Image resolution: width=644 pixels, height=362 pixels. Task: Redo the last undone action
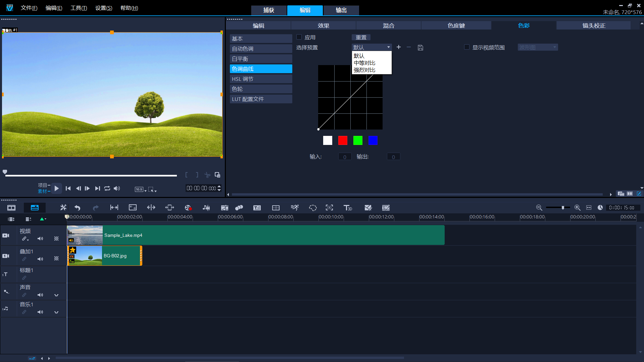pyautogui.click(x=96, y=208)
